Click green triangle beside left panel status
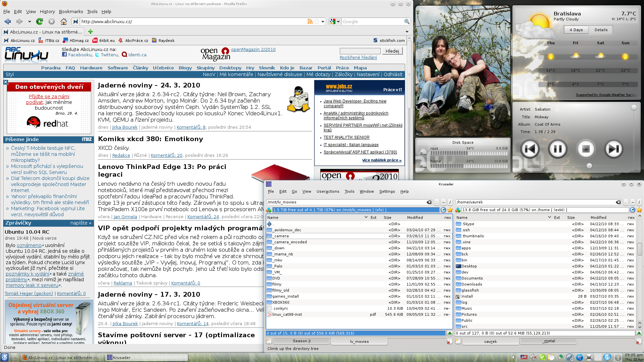The width and height of the screenshot is (644, 362). pos(450,333)
